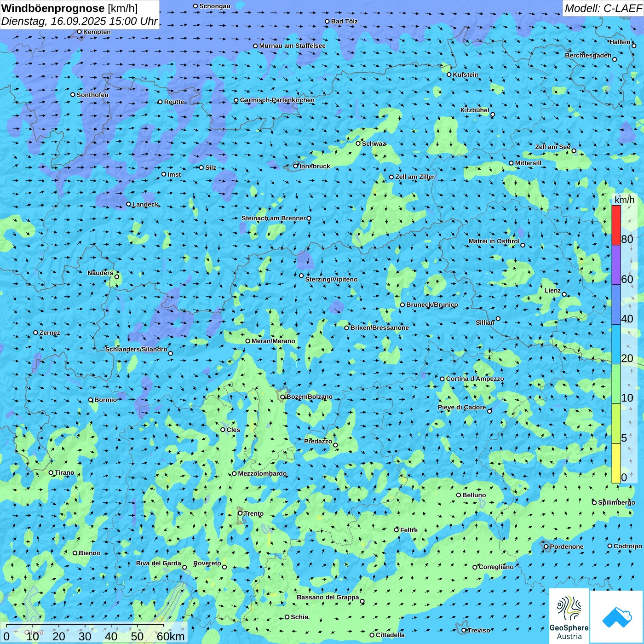Click the Tirano city marker
The width and height of the screenshot is (644, 644).
click(x=51, y=472)
